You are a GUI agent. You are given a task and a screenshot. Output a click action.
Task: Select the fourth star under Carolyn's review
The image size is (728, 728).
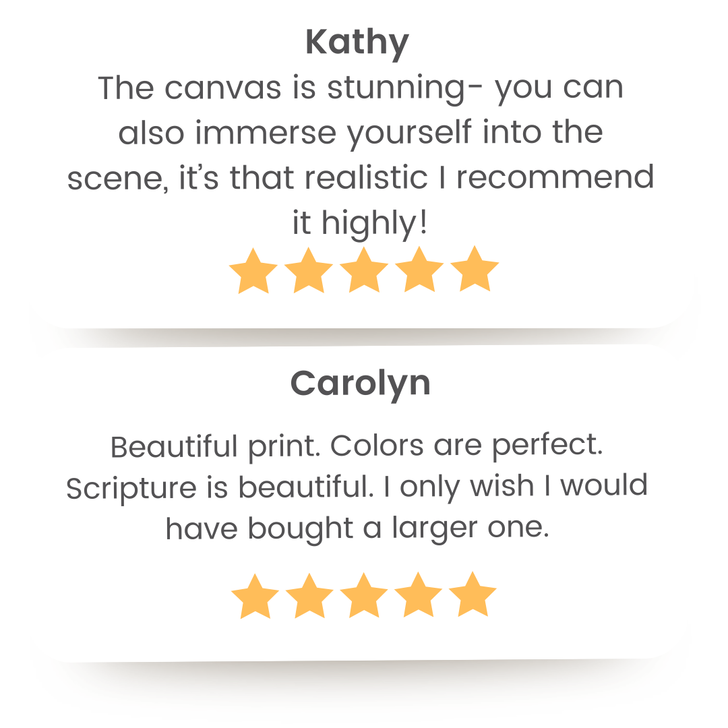418,597
